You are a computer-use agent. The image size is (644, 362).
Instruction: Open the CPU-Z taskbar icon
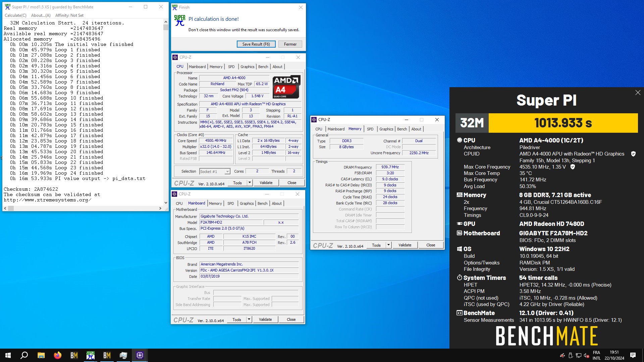tap(140, 355)
